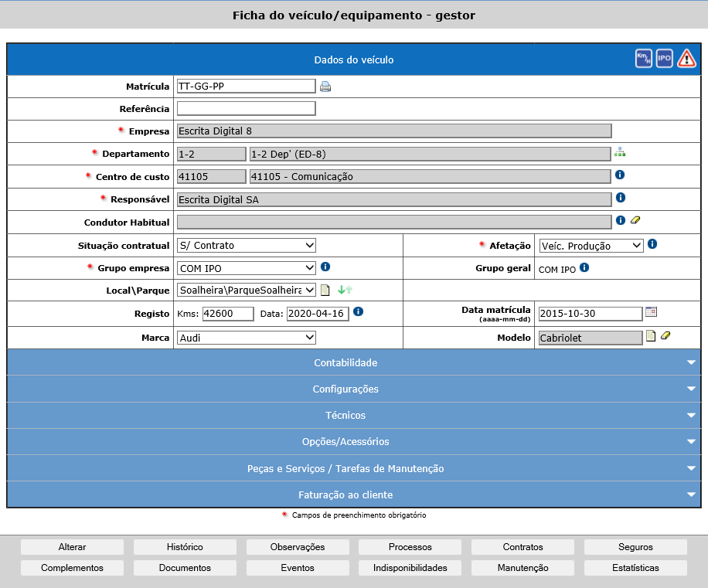Click the page title Ficha do veículo/equipamento - gestor
708x588 pixels.
coord(354,15)
